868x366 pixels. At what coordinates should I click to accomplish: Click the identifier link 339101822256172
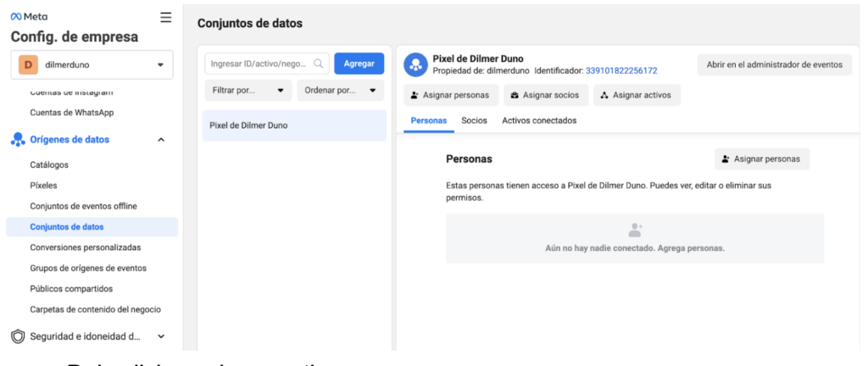pos(621,71)
